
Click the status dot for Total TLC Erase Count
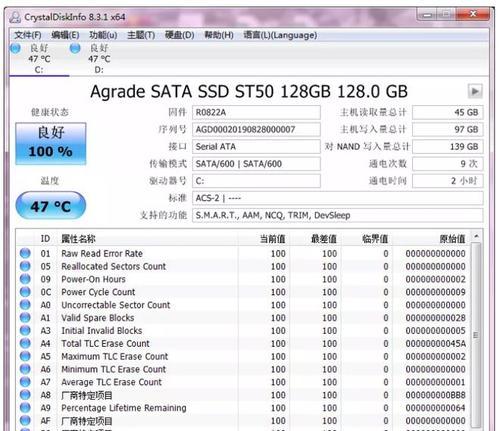tap(25, 343)
